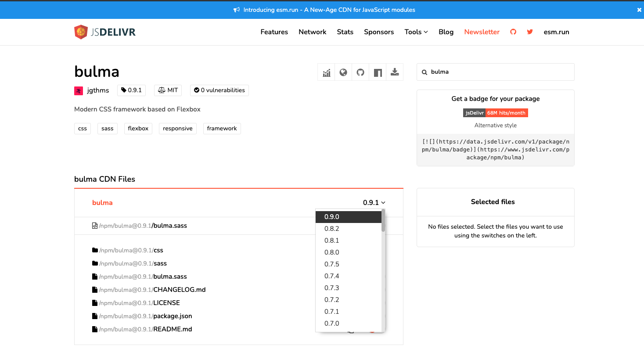Click the megaphone announcement icon
Viewport: 644px width, 363px height.
pos(237,10)
